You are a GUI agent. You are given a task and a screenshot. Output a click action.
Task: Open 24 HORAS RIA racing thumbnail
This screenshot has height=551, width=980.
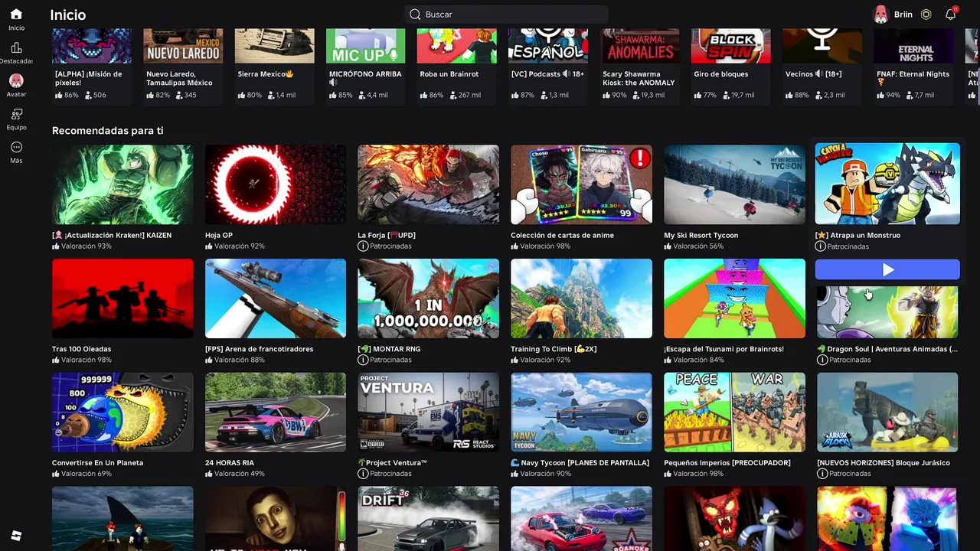pyautogui.click(x=276, y=412)
